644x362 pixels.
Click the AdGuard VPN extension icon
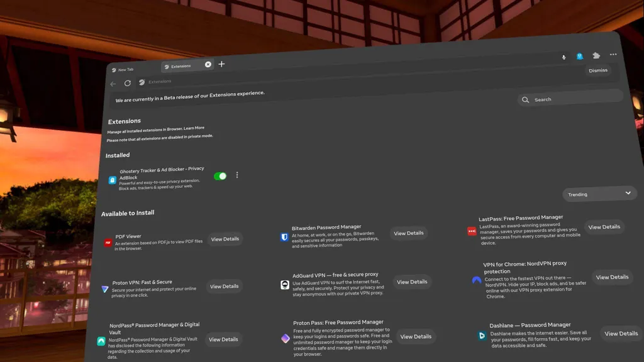[285, 285]
